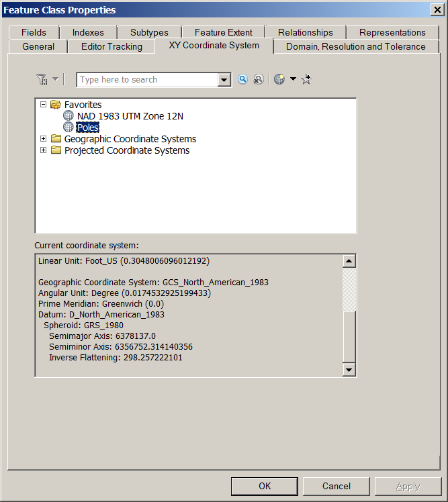Click the GCS_North_American_1983 line
Image resolution: width=448 pixels, height=502 pixels.
coord(153,283)
